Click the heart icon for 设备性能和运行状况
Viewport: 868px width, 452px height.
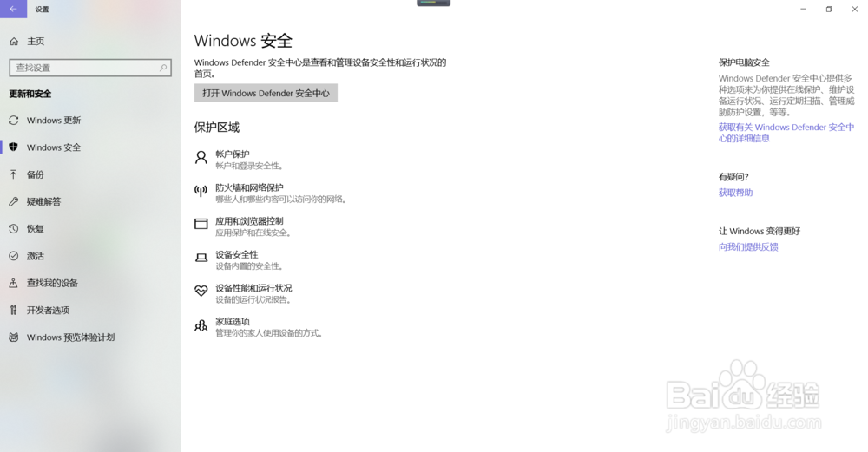tap(201, 291)
